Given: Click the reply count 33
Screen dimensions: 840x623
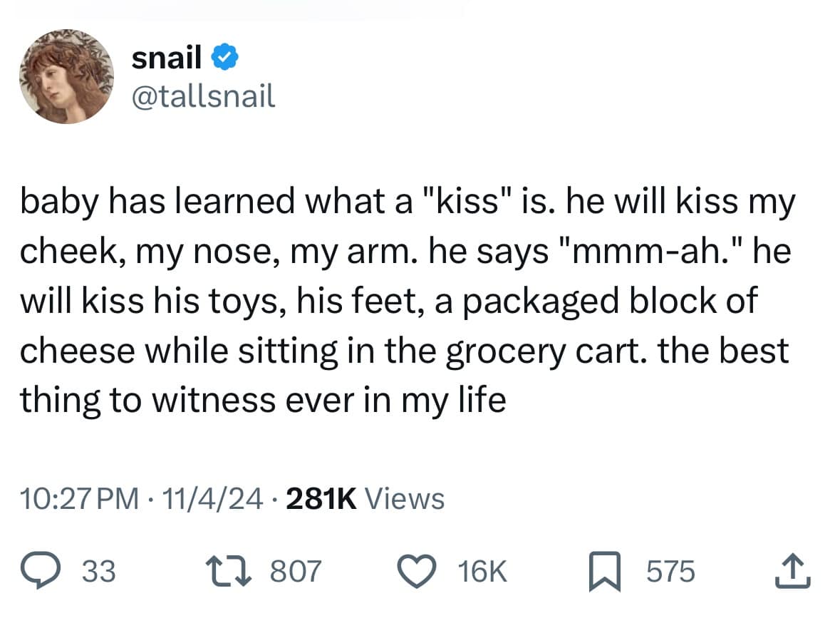Looking at the screenshot, I should tap(100, 572).
